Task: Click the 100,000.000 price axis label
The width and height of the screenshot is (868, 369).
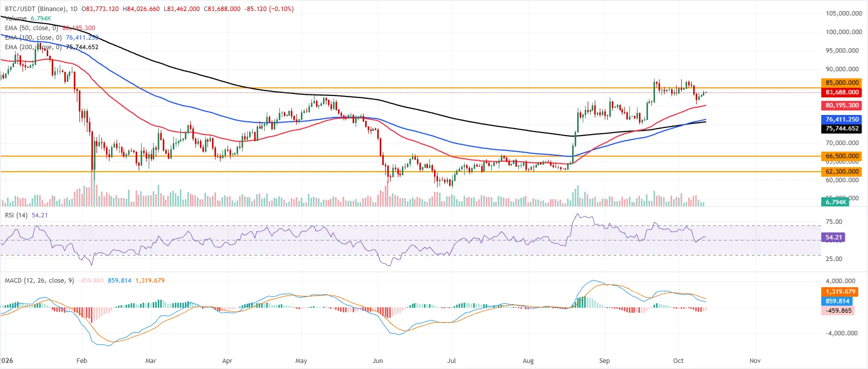Action: tap(844, 32)
